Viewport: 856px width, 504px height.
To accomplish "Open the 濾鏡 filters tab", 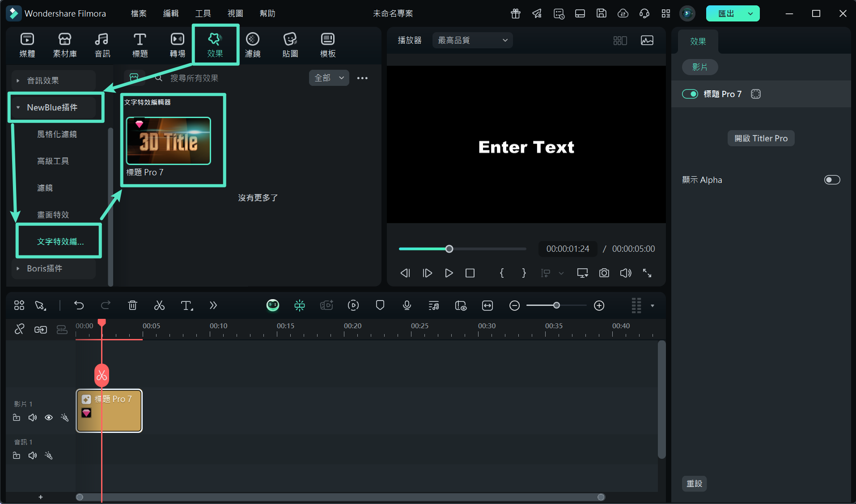I will (x=253, y=45).
